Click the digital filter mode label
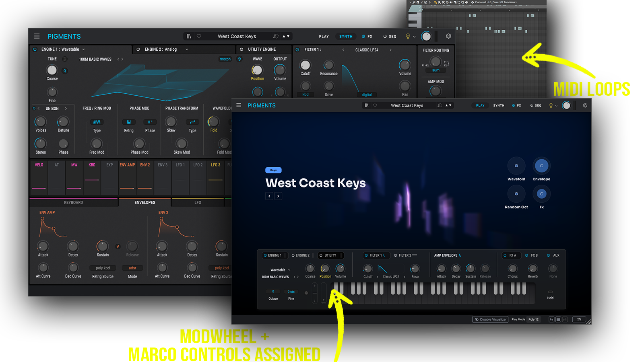This screenshot has width=644, height=362. pos(367,95)
